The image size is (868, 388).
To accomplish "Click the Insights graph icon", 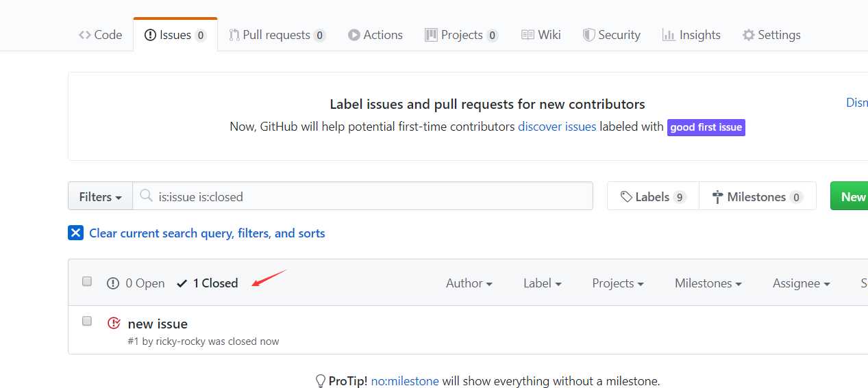I will click(x=669, y=35).
